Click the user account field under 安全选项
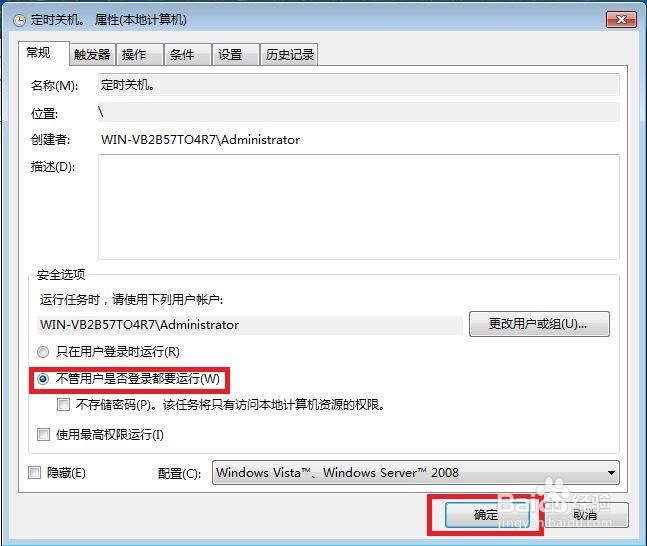 coord(250,325)
